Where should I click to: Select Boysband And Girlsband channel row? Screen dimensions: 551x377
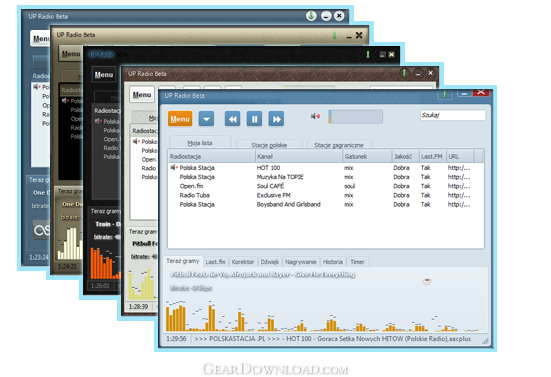click(326, 204)
